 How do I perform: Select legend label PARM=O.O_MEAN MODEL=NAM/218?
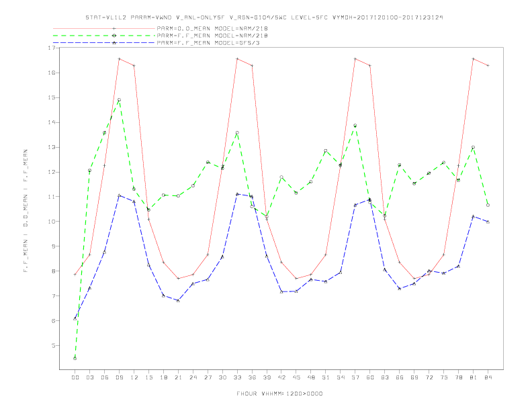(x=212, y=28)
